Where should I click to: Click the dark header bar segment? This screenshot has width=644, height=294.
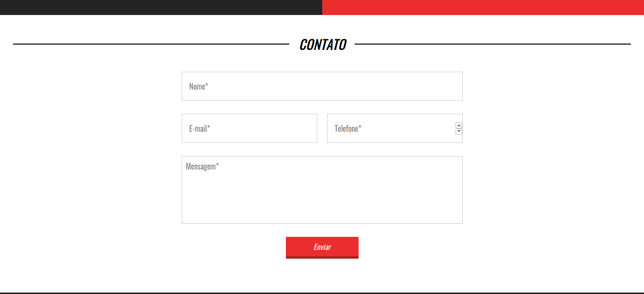point(161,7)
